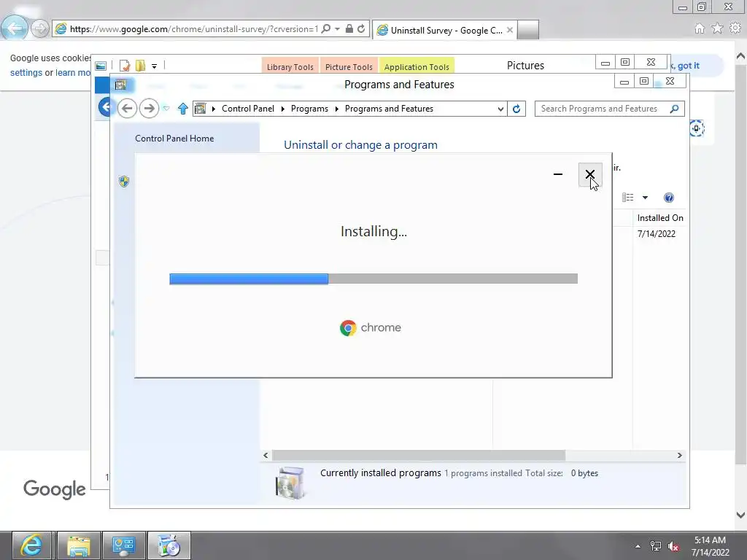Click properties icon in Pictures quick toolbar
The width and height of the screenshot is (747, 560).
point(125,66)
